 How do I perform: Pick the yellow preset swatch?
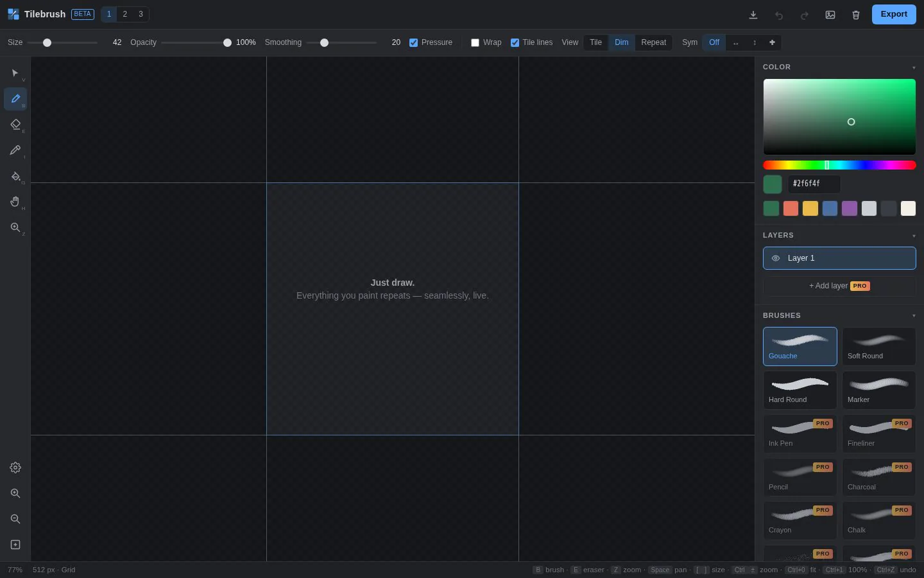coord(810,208)
